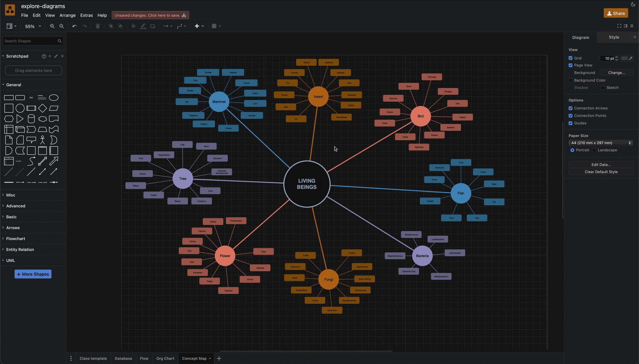Toggle the Connection Points checkbox
Screen dimensions: 639x364
point(570,116)
